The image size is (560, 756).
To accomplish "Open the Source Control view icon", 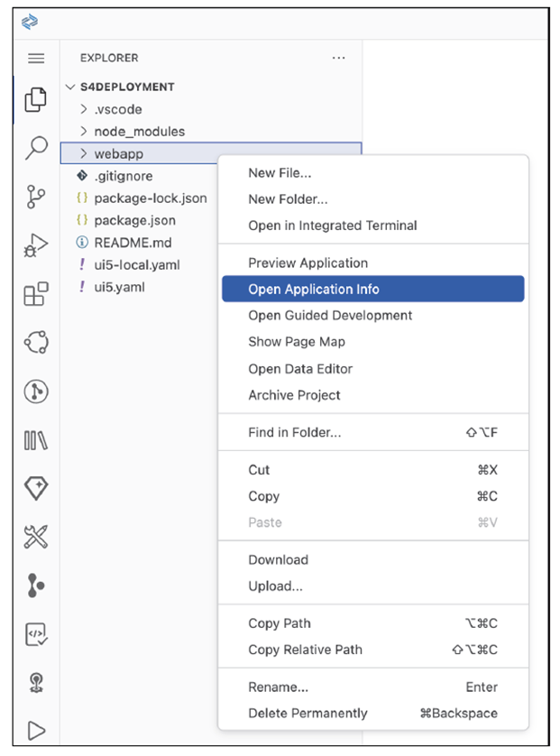I will [x=35, y=194].
